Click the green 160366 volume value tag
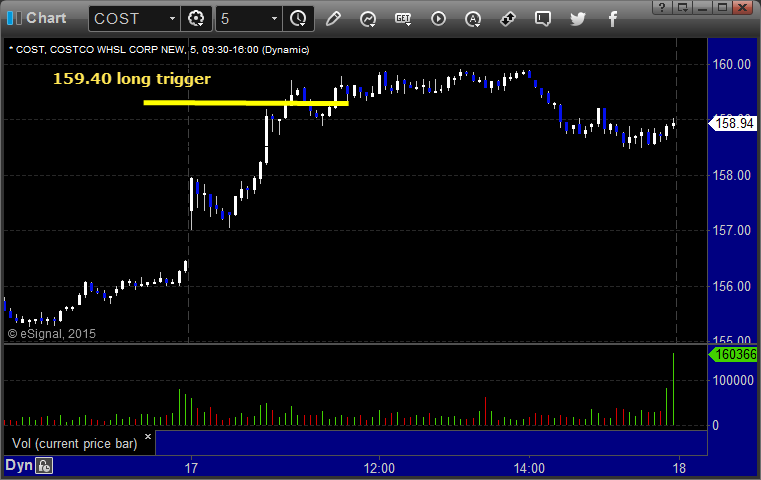Screen dimensions: 761x480 click(x=733, y=355)
